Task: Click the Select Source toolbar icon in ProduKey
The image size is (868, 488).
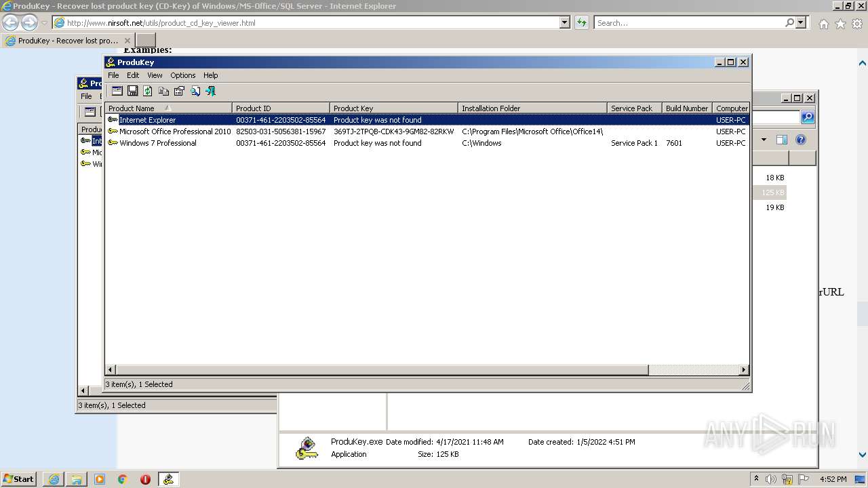Action: click(117, 91)
